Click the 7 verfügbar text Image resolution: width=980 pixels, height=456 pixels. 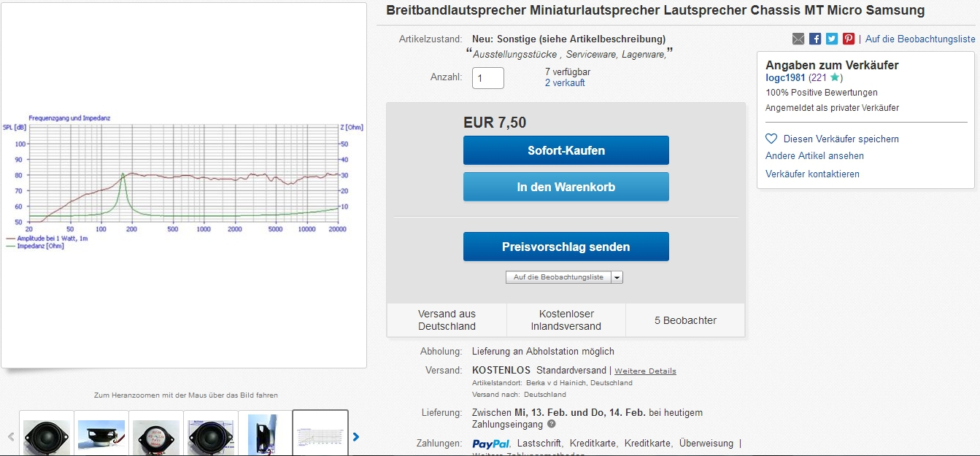[568, 72]
